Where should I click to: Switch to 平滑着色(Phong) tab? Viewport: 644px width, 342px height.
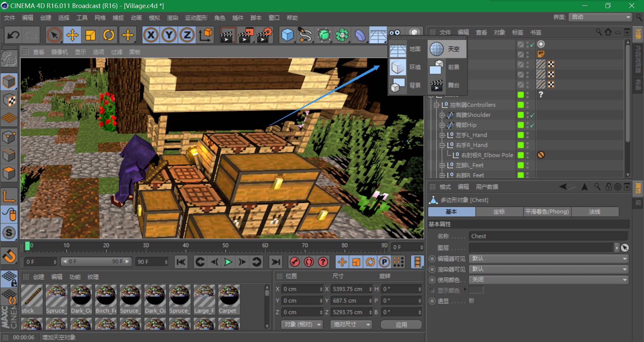(547, 212)
